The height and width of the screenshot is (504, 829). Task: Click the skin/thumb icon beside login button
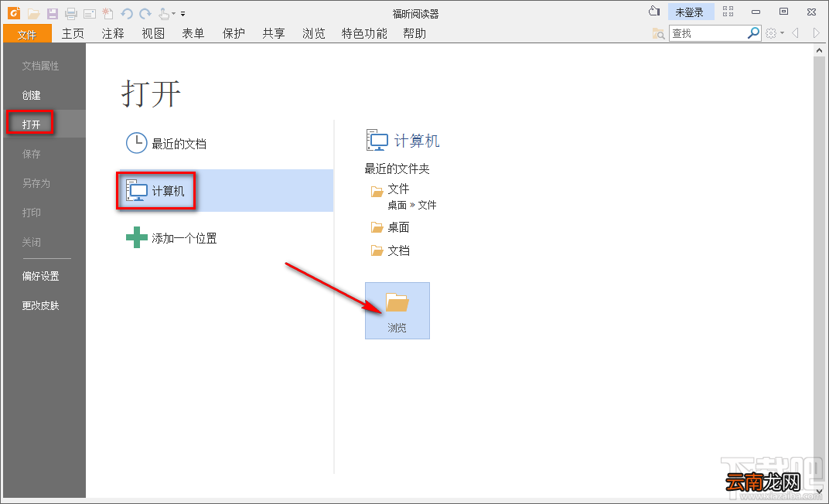pyautogui.click(x=654, y=11)
